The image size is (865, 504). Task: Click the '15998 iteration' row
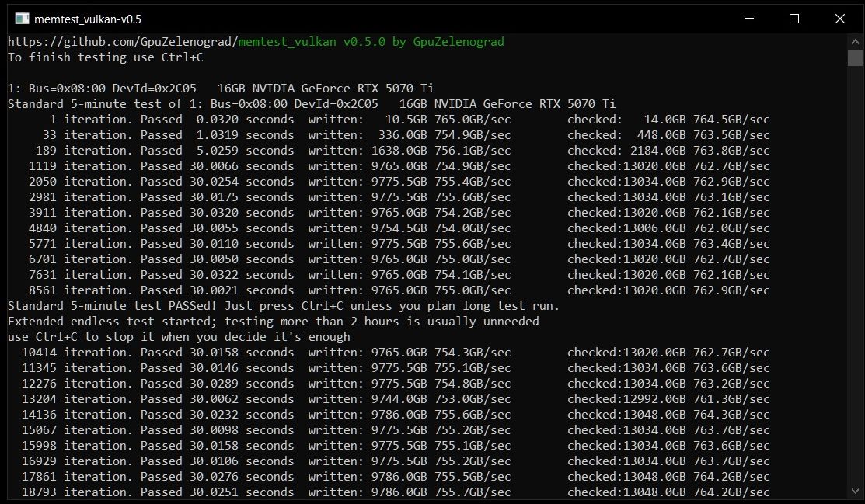point(396,445)
